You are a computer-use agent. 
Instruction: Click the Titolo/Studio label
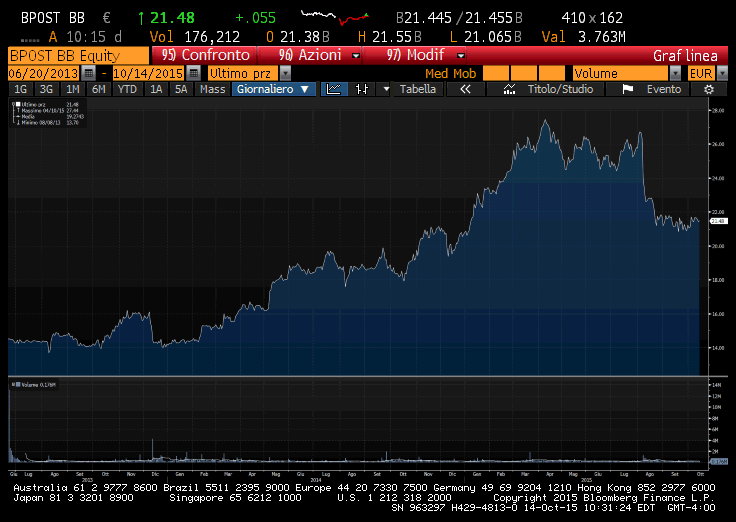[560, 89]
